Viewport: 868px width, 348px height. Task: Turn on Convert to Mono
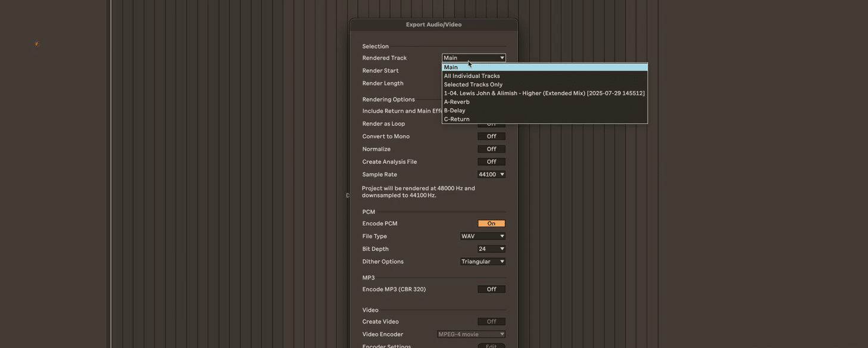491,136
